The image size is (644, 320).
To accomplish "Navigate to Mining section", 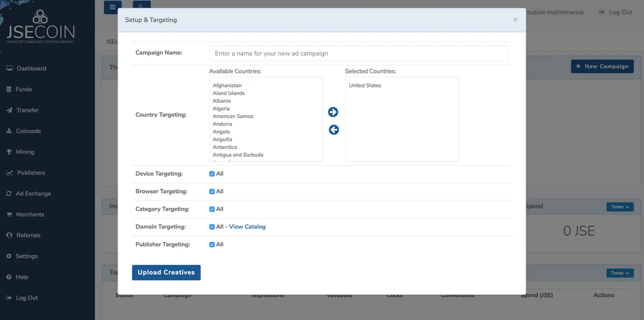I will [x=25, y=152].
